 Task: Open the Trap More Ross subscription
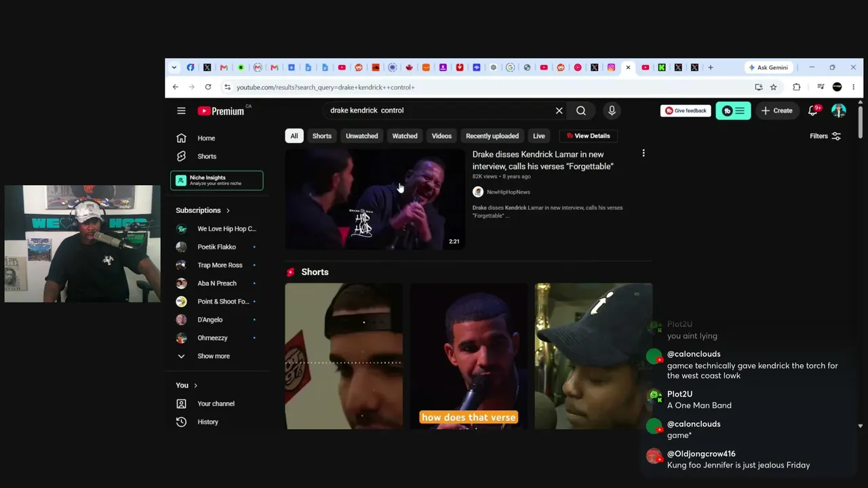point(216,265)
